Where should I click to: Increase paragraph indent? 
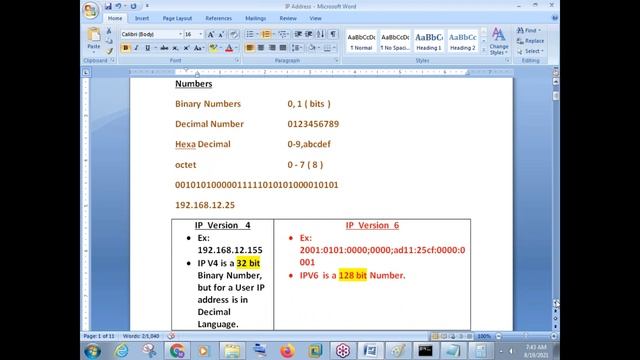tap(309, 34)
